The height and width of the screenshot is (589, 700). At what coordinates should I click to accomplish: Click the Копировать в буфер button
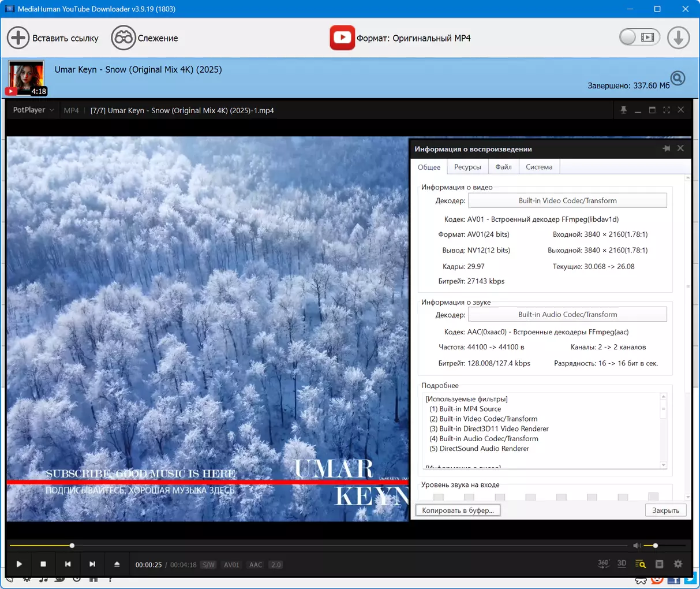point(458,510)
